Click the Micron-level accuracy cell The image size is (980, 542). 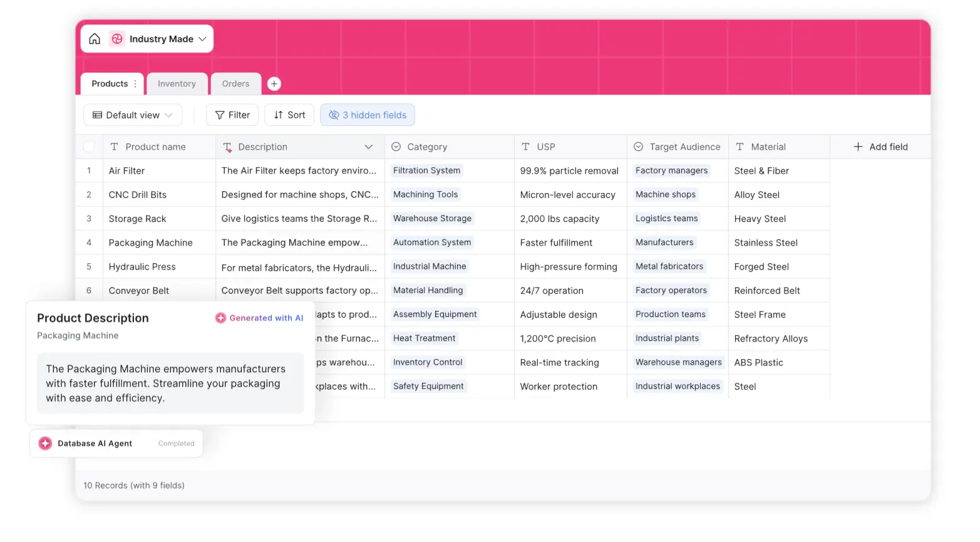570,195
